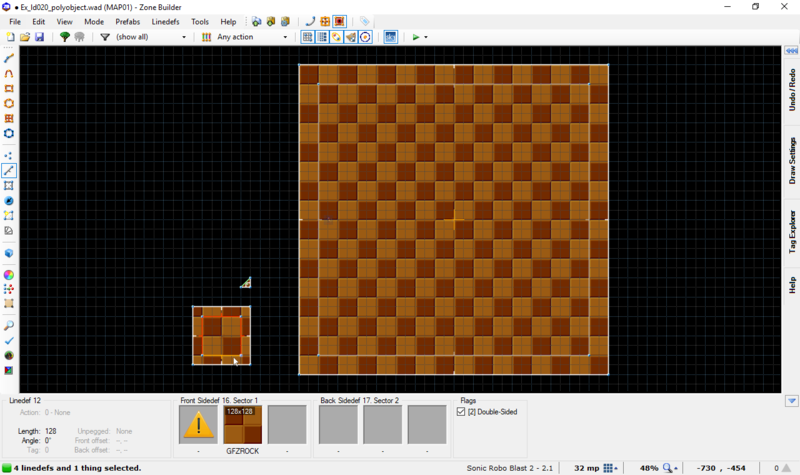This screenshot has width=800, height=475.
Task: Click the magnifier Find and Replace mode icon
Action: [9, 326]
